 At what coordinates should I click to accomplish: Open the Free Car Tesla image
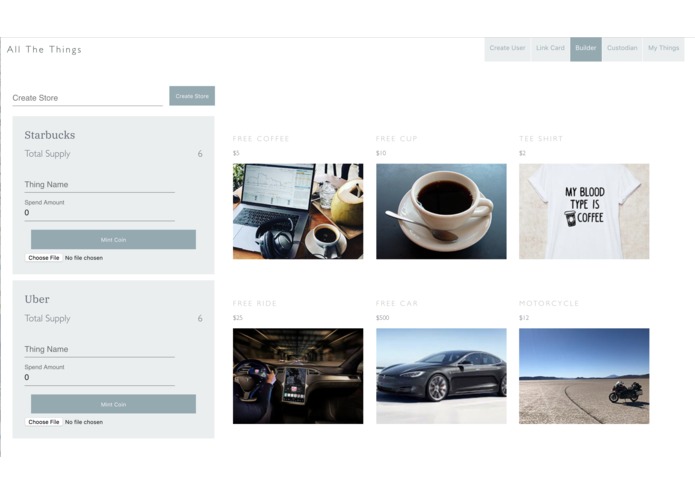(x=441, y=376)
